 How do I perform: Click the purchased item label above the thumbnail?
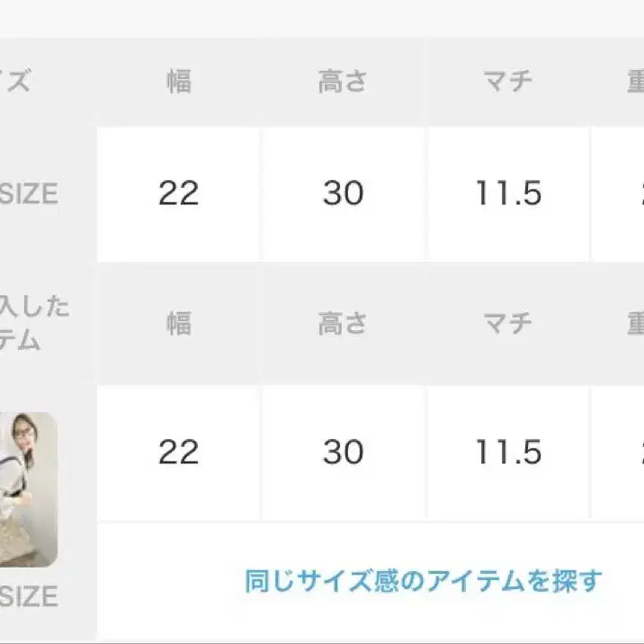[x=34, y=324]
